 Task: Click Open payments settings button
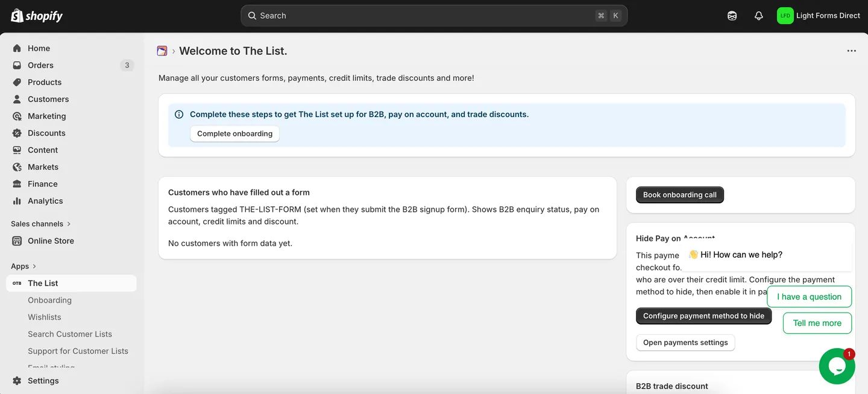point(685,342)
